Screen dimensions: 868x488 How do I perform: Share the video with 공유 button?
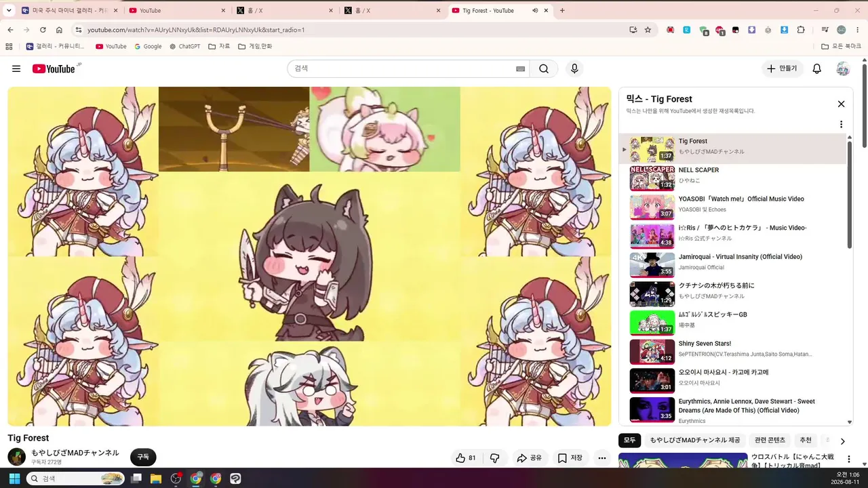click(530, 458)
